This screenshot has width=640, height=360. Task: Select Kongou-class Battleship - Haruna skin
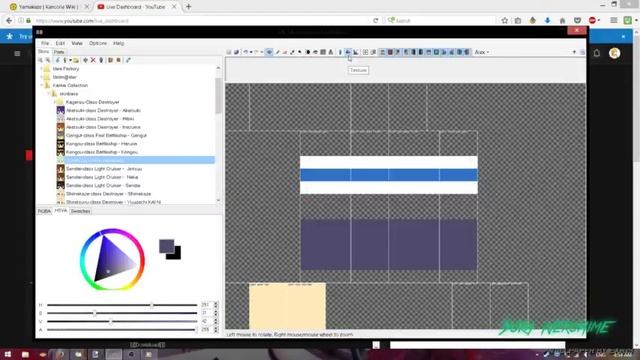(x=102, y=144)
